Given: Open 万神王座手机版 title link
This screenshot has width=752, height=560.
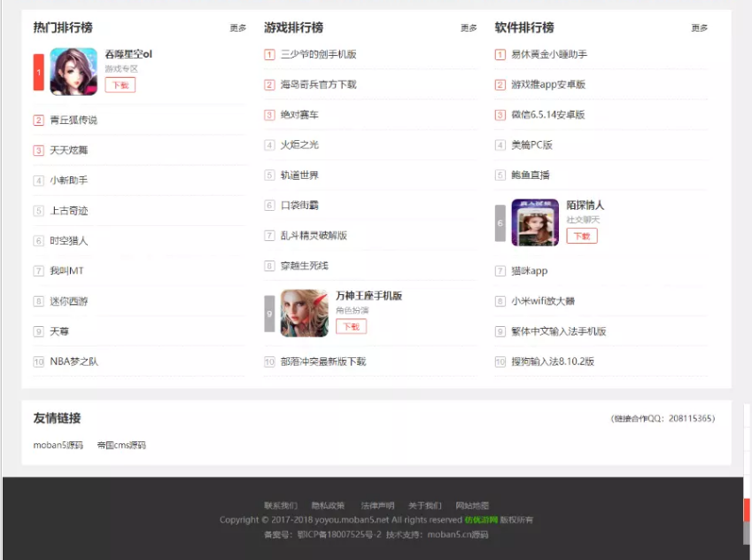Looking at the screenshot, I should [368, 296].
